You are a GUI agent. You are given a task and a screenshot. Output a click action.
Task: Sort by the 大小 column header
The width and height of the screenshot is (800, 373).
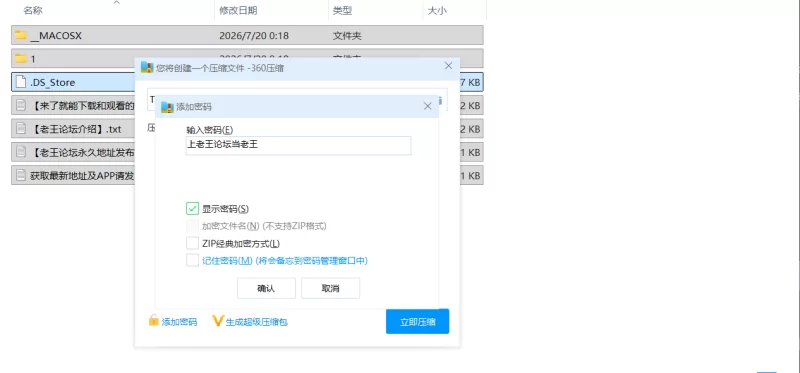[437, 10]
